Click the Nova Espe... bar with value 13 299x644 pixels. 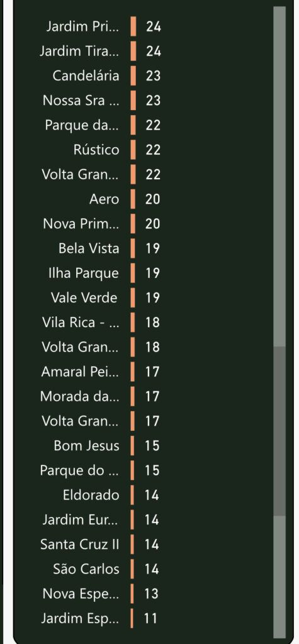tap(132, 594)
